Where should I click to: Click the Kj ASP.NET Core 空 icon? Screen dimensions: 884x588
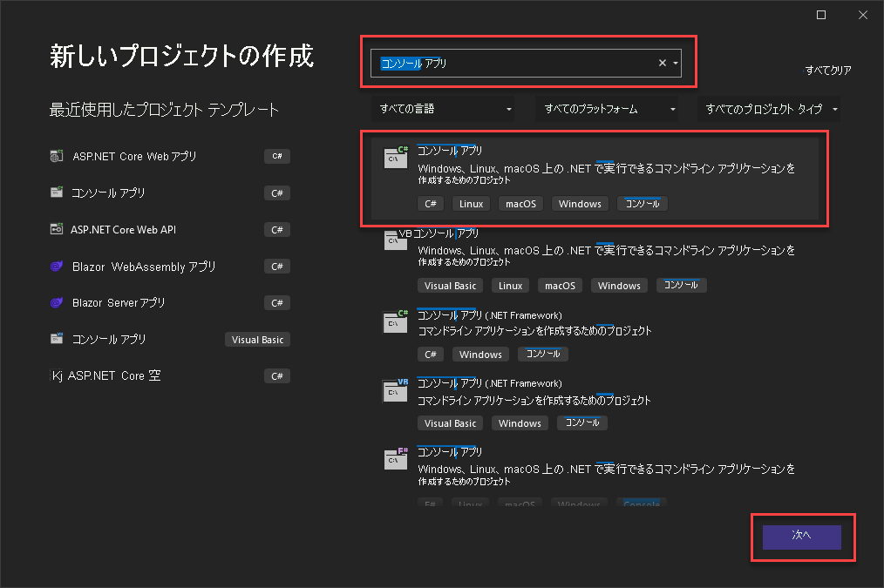click(55, 375)
